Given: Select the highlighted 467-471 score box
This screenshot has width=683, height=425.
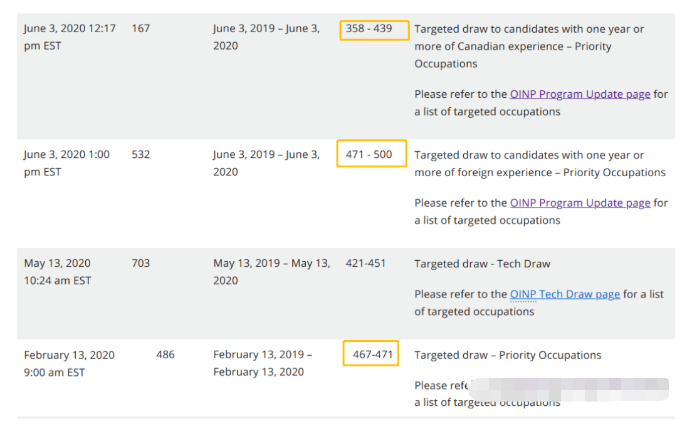Looking at the screenshot, I should point(370,355).
